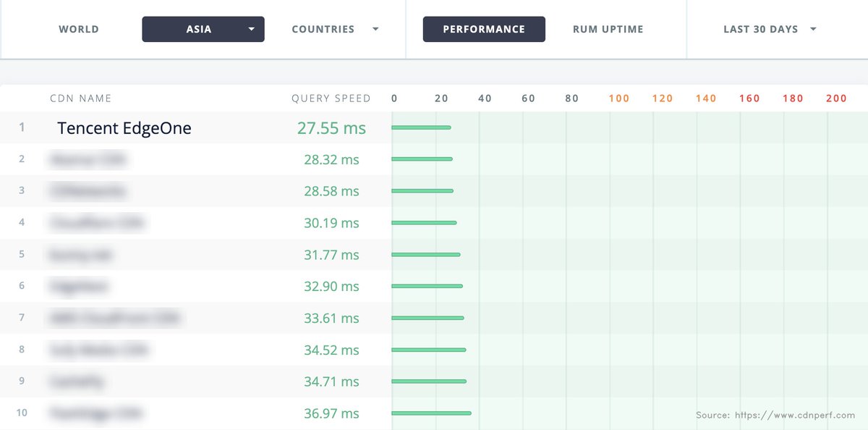Click the 31.77 ms query speed value

click(331, 255)
